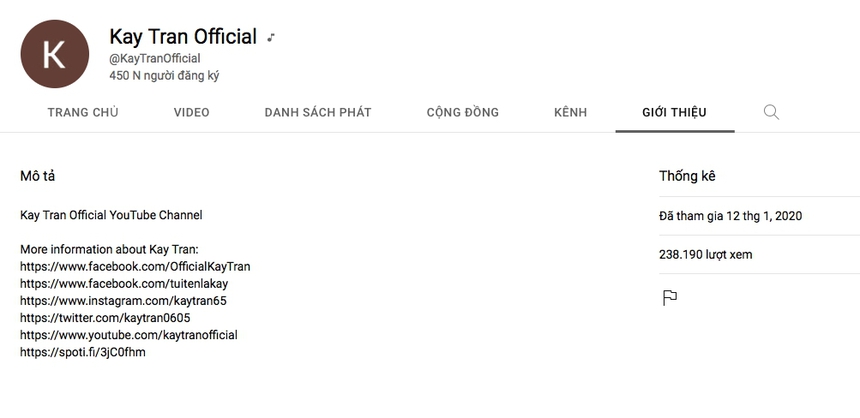Click the music note artist badge
Image resolution: width=860 pixels, height=418 pixels.
pos(271,38)
